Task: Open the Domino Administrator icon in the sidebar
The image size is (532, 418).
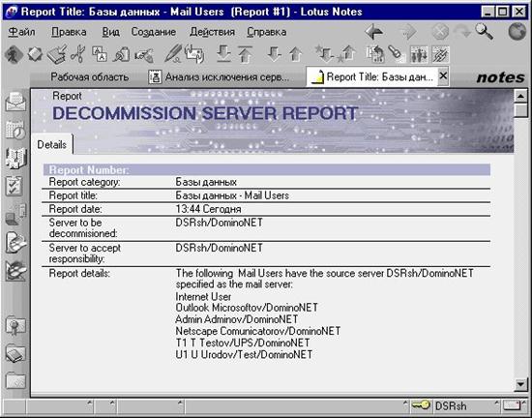Action: click(15, 242)
